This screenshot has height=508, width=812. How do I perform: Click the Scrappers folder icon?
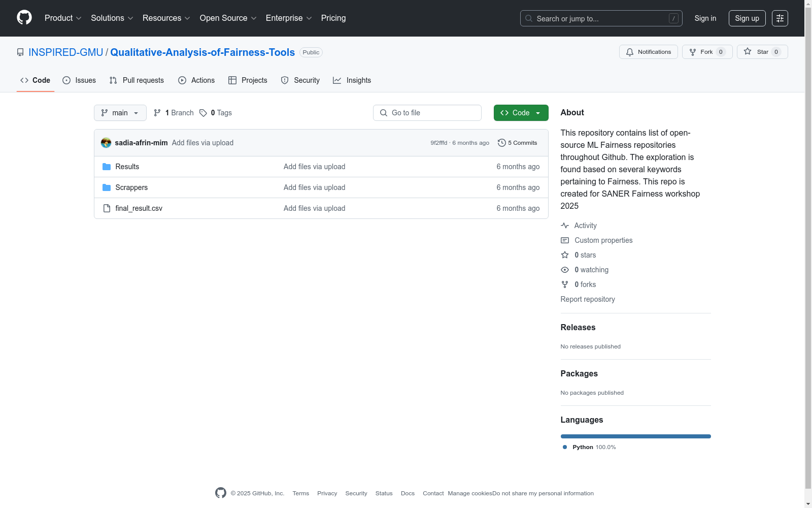(107, 187)
